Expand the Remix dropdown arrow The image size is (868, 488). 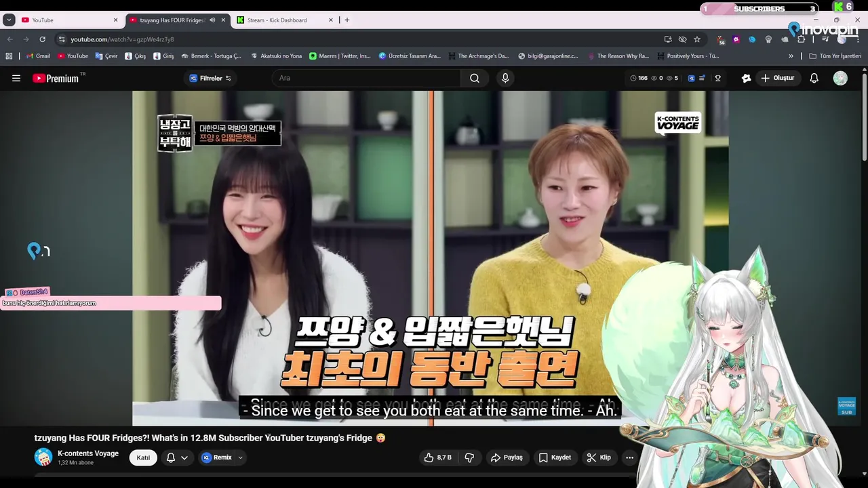point(240,457)
